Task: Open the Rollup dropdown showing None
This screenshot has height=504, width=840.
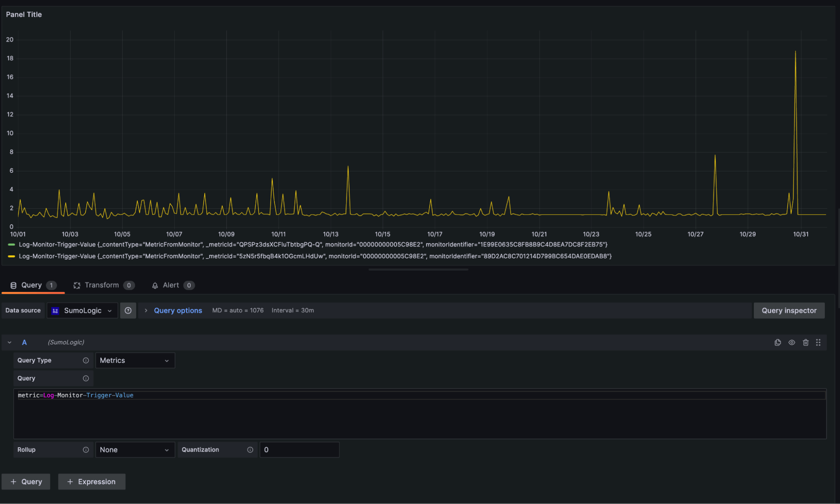Action: (x=134, y=449)
